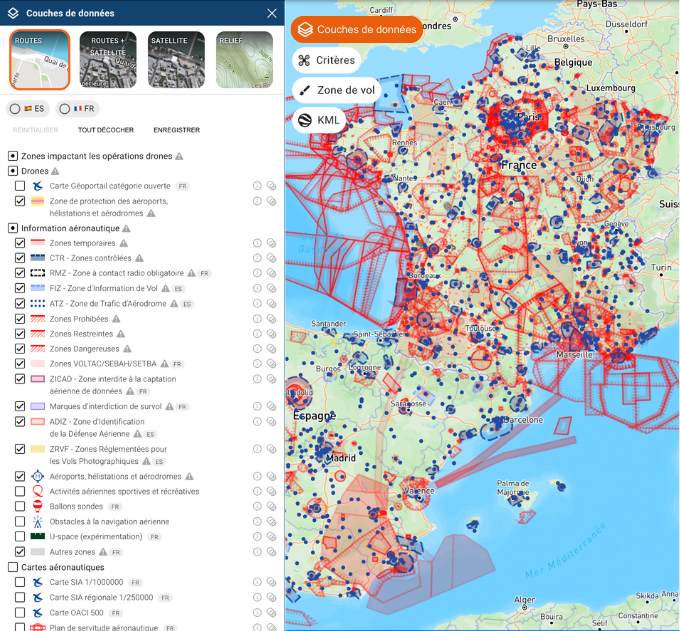Image resolution: width=680 pixels, height=631 pixels.
Task: Open info for Zones Prohibées layer
Action: tap(257, 318)
